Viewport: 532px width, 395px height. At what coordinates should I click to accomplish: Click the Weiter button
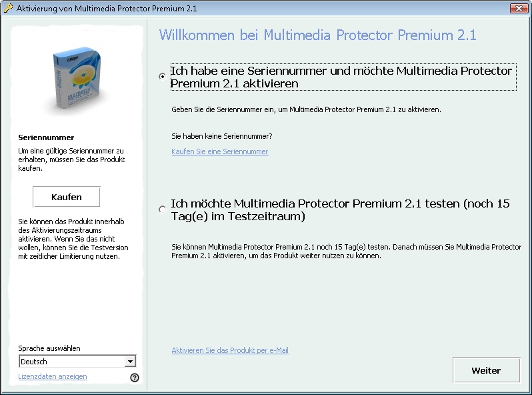[x=486, y=370]
